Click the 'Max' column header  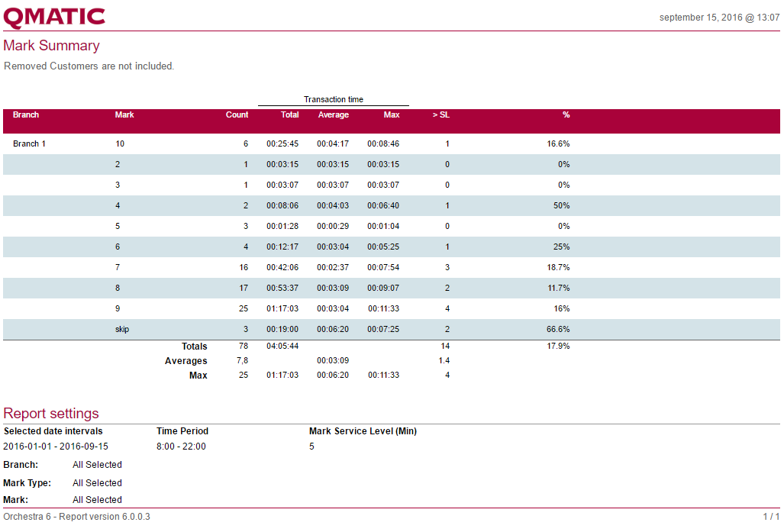coord(392,115)
